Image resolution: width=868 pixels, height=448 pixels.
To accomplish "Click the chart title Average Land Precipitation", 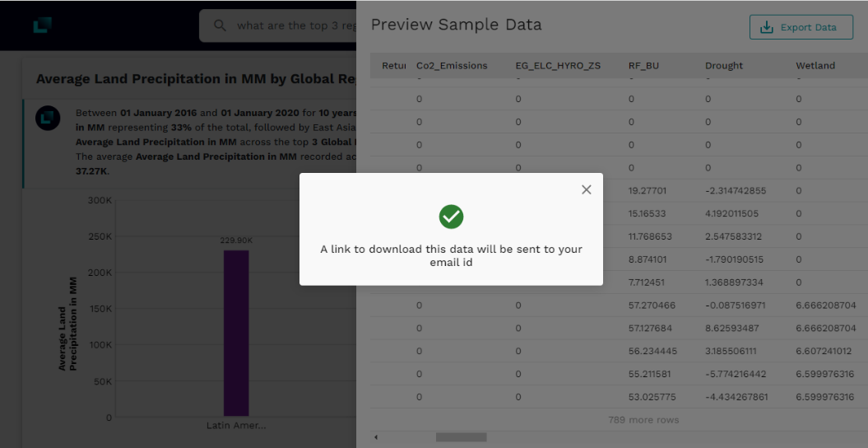I will 196,78.
